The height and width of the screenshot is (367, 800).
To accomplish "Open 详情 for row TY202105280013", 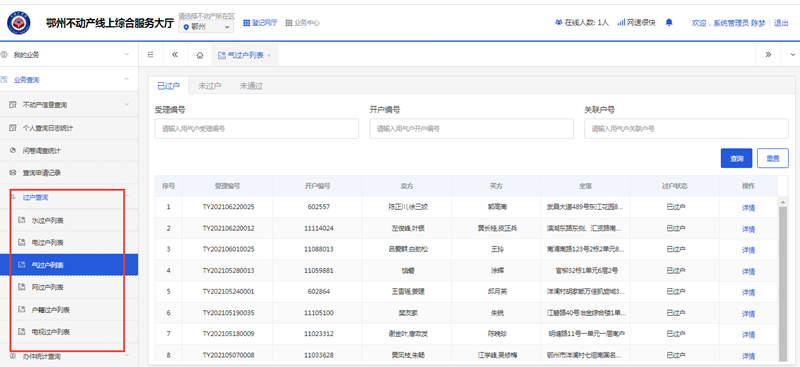I will click(748, 271).
